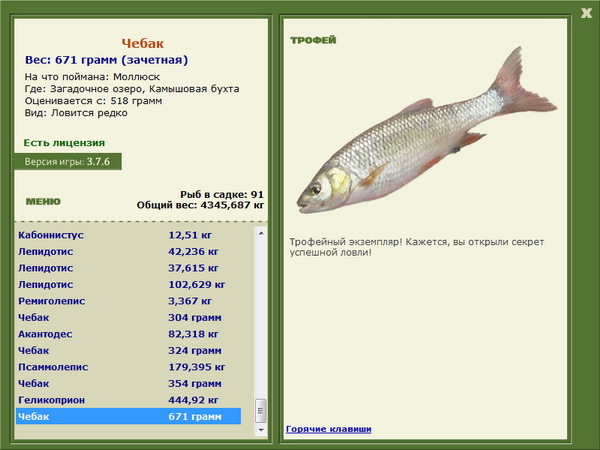The image size is (600, 450).
Task: Select the Чебак 354 грамм row
Action: (129, 383)
